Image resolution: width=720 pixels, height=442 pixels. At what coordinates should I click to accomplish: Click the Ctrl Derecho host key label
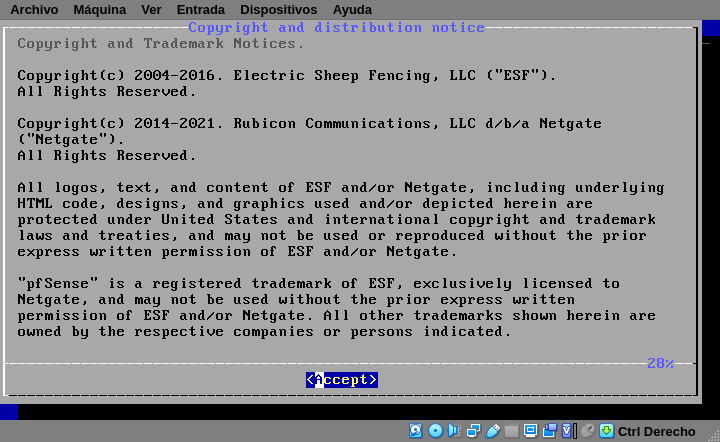pyautogui.click(x=656, y=431)
